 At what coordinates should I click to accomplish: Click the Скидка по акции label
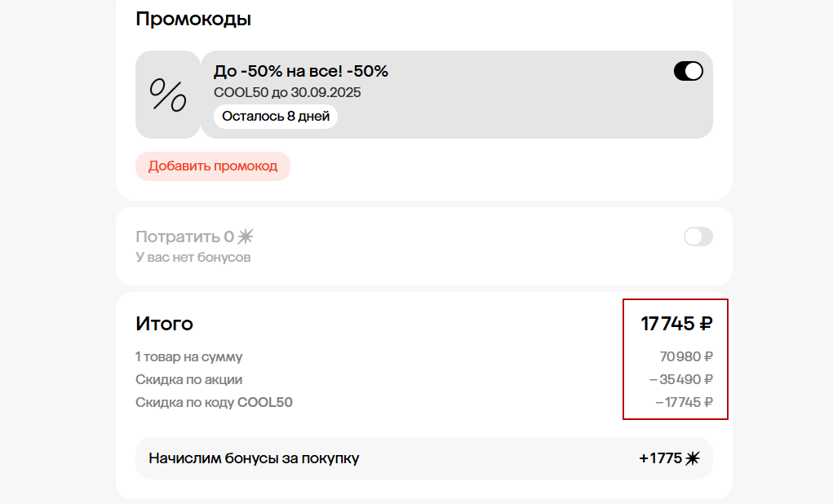[x=188, y=379]
